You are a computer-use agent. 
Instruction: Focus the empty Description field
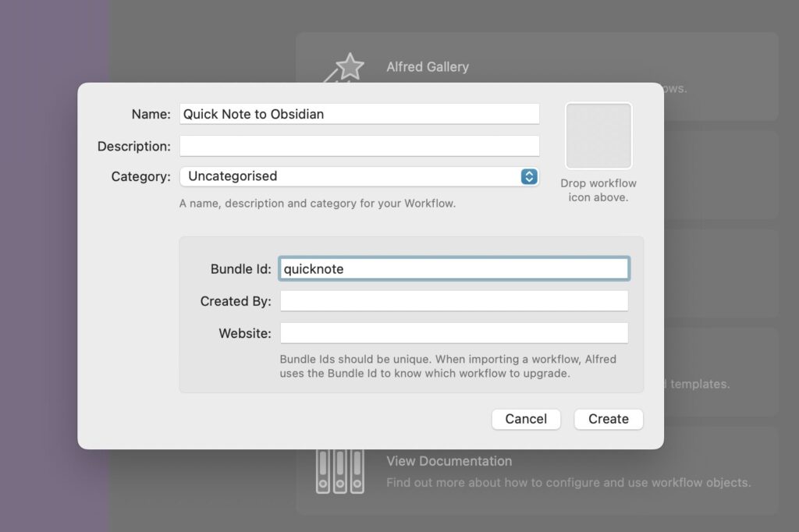click(x=359, y=146)
